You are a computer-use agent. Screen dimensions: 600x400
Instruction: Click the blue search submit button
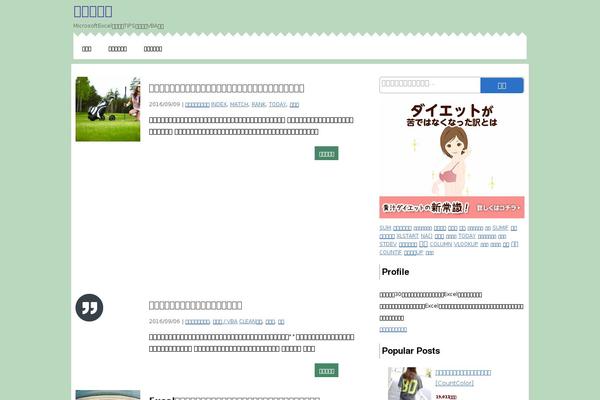pos(502,85)
